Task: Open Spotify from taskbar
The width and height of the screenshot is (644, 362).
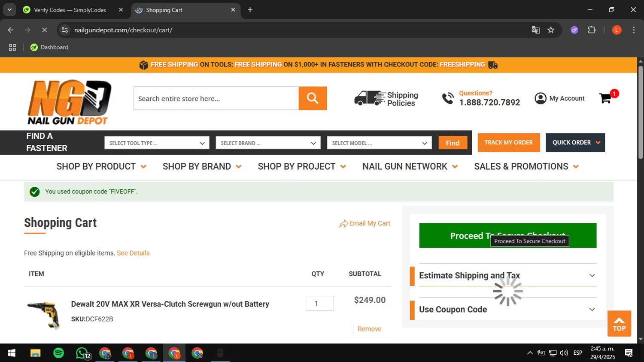Action: click(x=58, y=353)
